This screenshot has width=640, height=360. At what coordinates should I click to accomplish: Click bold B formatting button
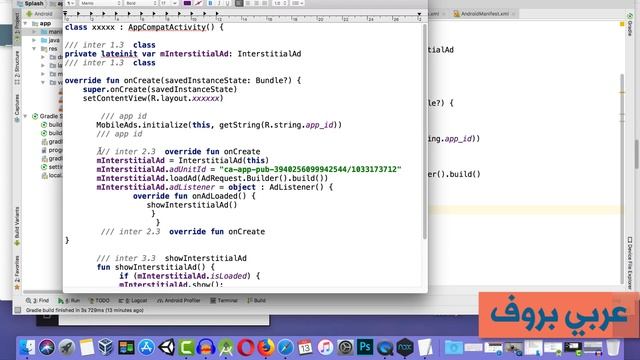pos(210,3)
